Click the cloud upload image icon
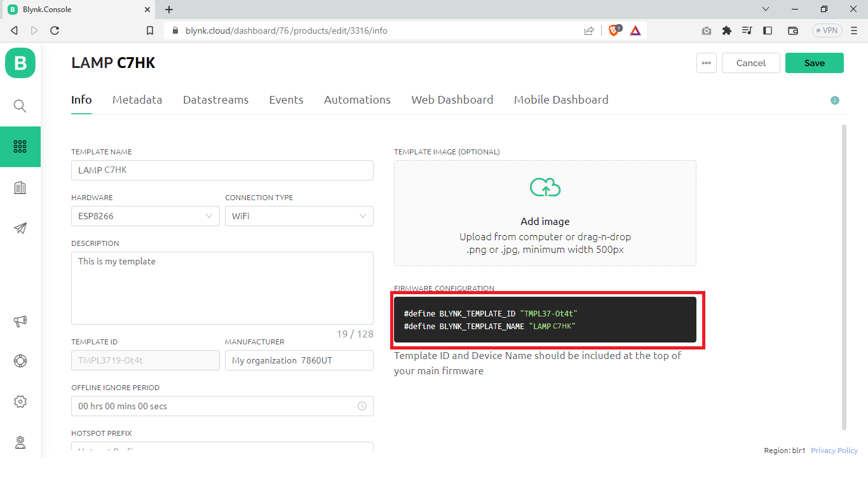Viewport: 868px width, 488px height. point(545,187)
